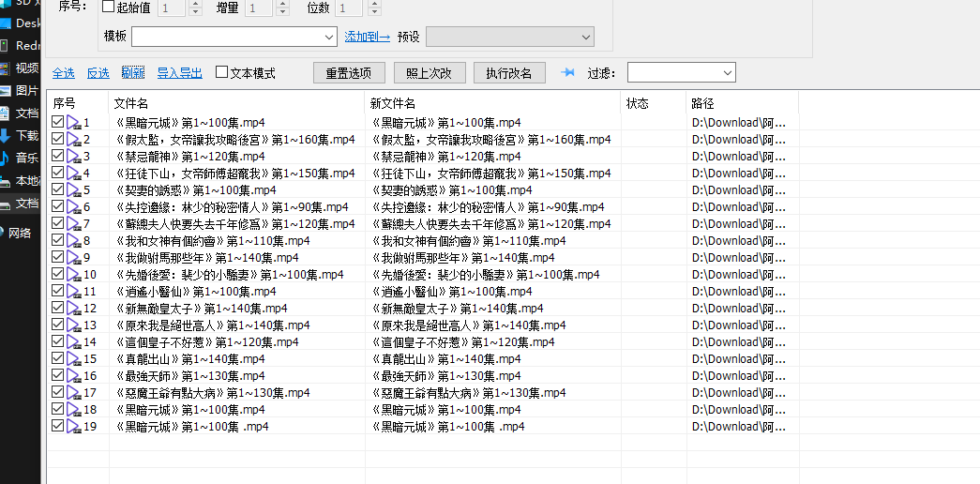Sort by the 文件名 column header

point(131,103)
